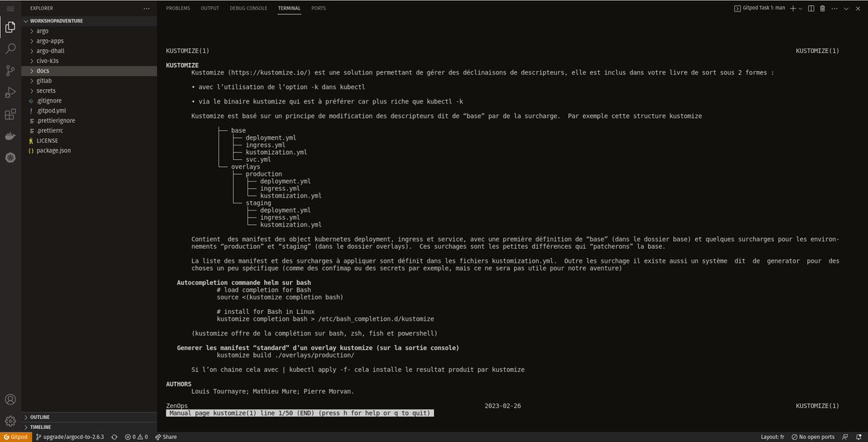The image size is (868, 442).
Task: Open the Manage gear icon
Action: click(10, 420)
